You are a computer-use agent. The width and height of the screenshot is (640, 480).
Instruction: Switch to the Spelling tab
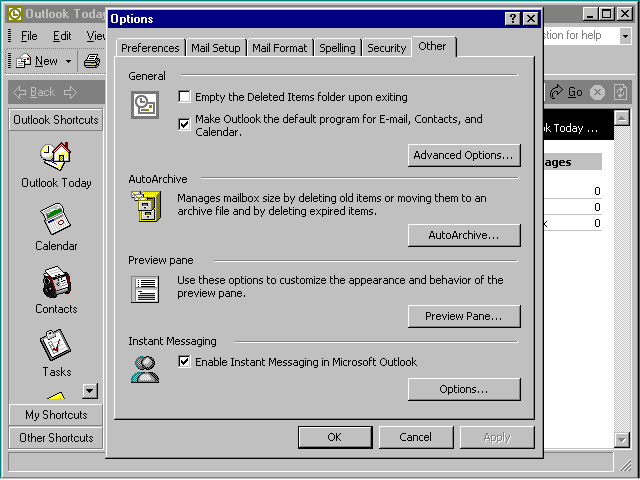point(337,48)
